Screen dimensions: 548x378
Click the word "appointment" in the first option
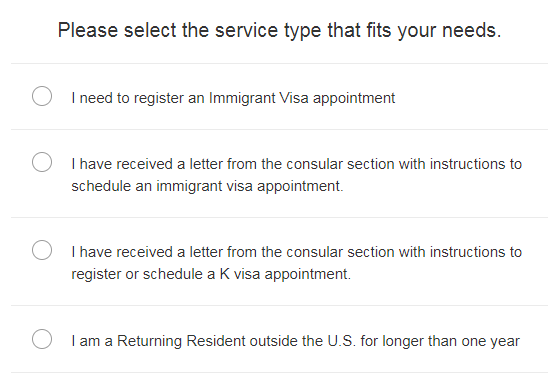pyautogui.click(x=354, y=98)
